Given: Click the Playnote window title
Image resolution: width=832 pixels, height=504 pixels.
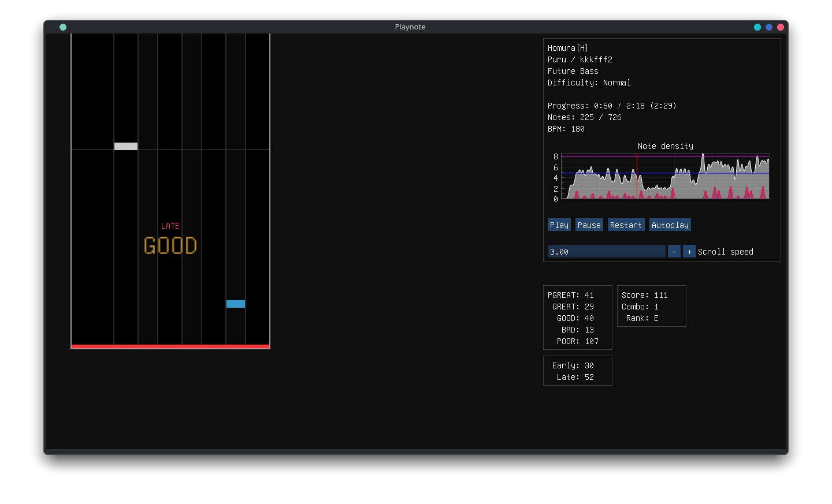Looking at the screenshot, I should [x=410, y=27].
